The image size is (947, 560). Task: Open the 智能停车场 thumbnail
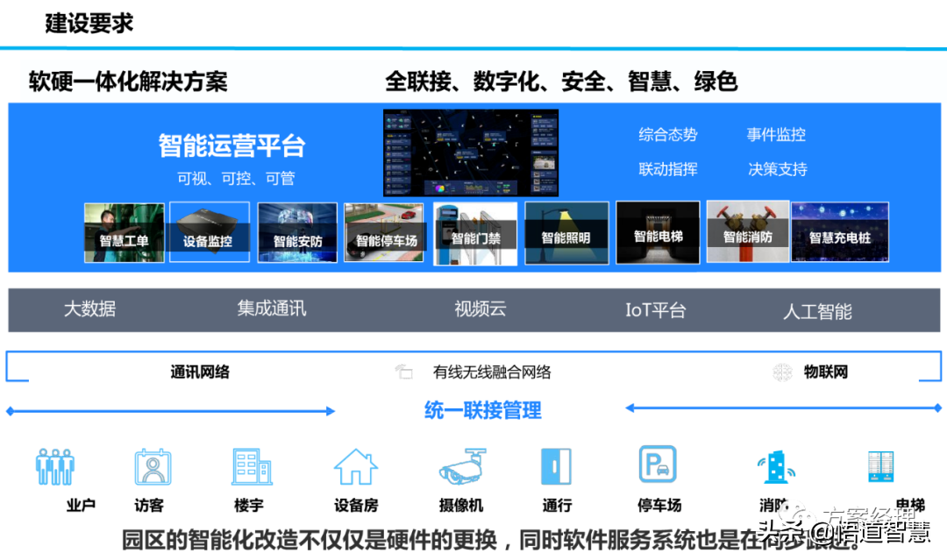pyautogui.click(x=384, y=233)
